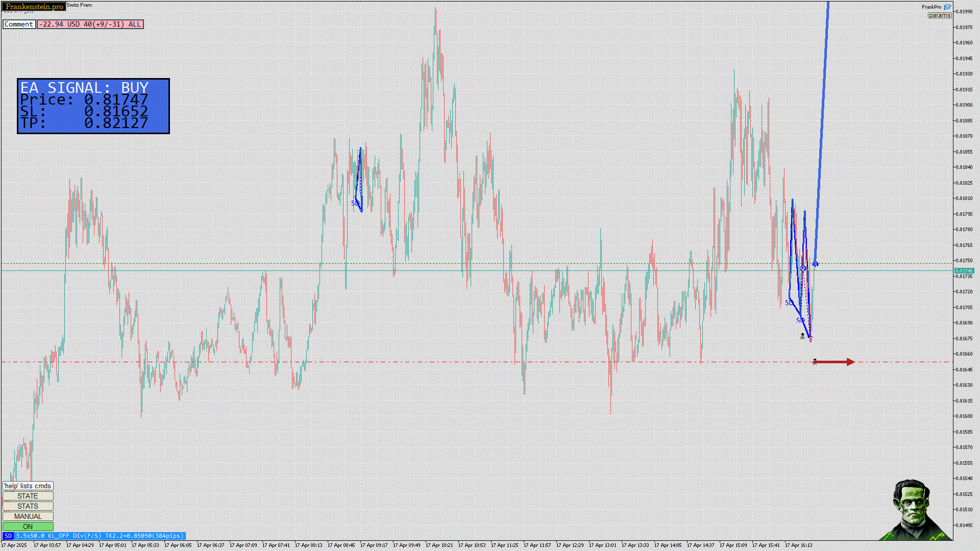This screenshot has height=551, width=980.
Task: Click the Frankenstein.pro logo label
Action: [34, 7]
